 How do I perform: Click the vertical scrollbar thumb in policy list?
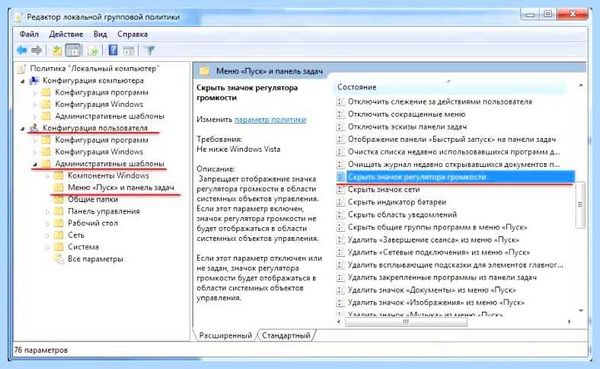point(580,205)
